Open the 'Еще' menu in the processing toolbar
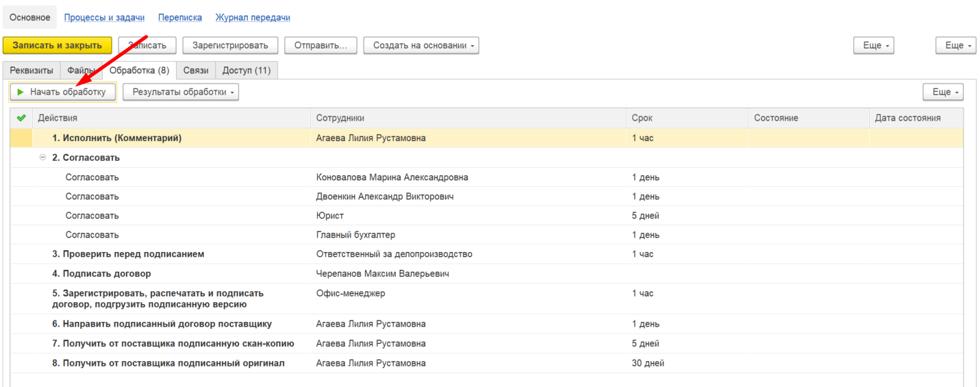 point(943,92)
